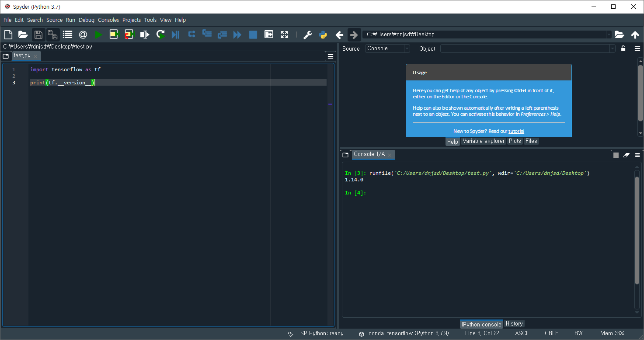Select the Help pane tab
644x340 pixels.
point(453,141)
